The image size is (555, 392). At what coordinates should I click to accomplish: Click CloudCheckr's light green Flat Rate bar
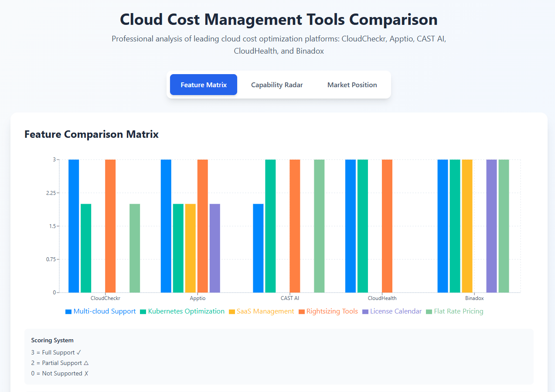(x=135, y=248)
